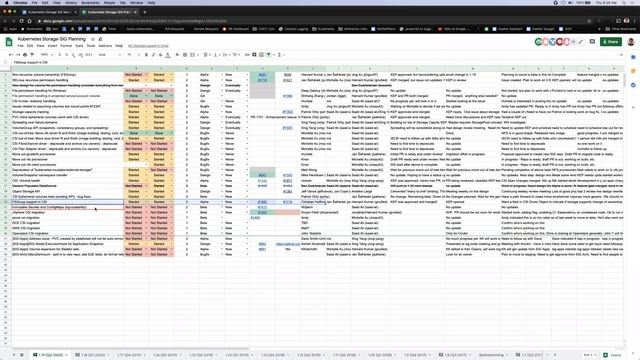This screenshot has width=640, height=360.
Task: Open the Apple menu
Action: pyautogui.click(x=7, y=2)
